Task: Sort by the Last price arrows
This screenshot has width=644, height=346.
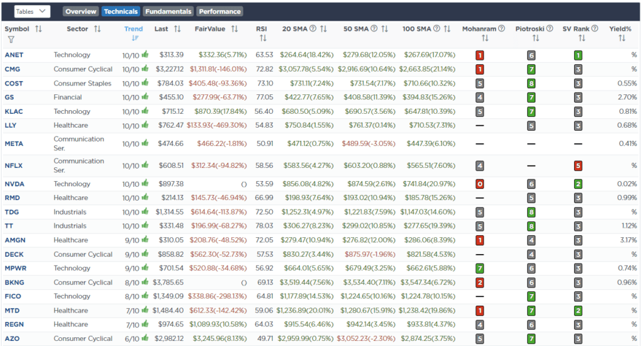Action: tap(177, 29)
